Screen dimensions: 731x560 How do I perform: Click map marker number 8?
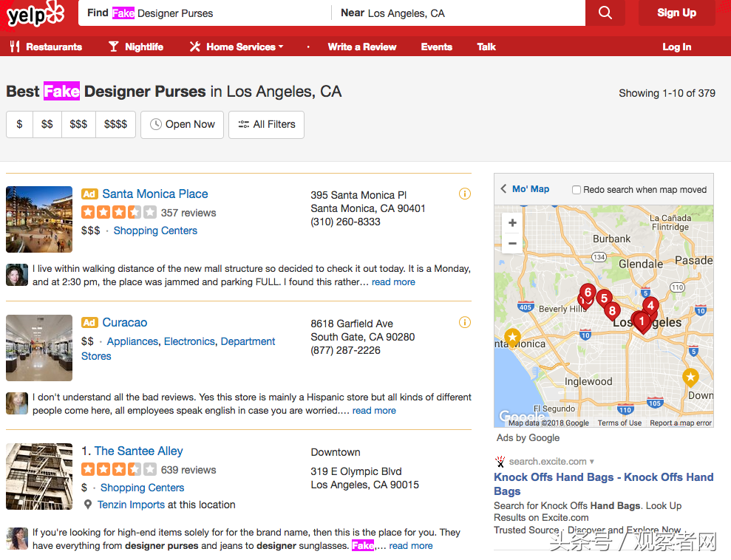(612, 311)
